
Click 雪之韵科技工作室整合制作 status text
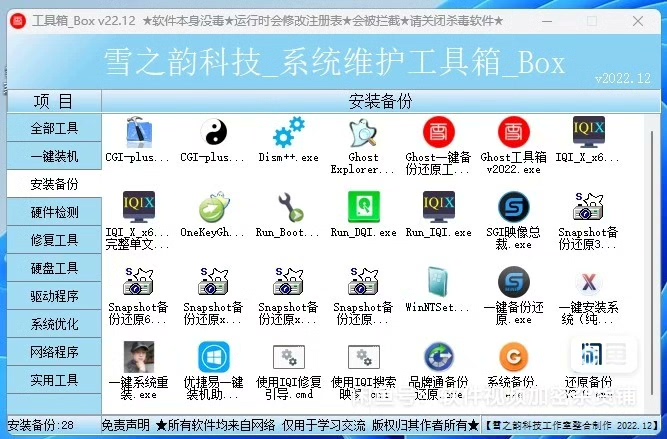coord(571,425)
